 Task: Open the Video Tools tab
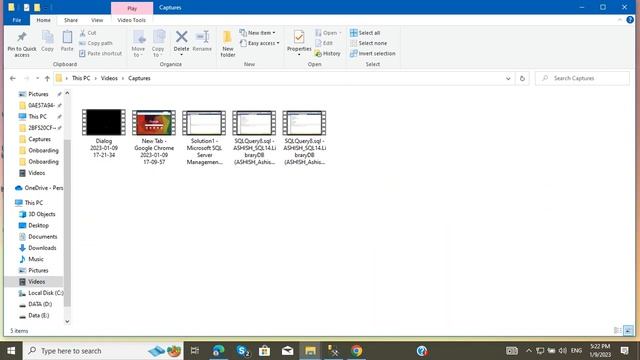click(x=131, y=20)
